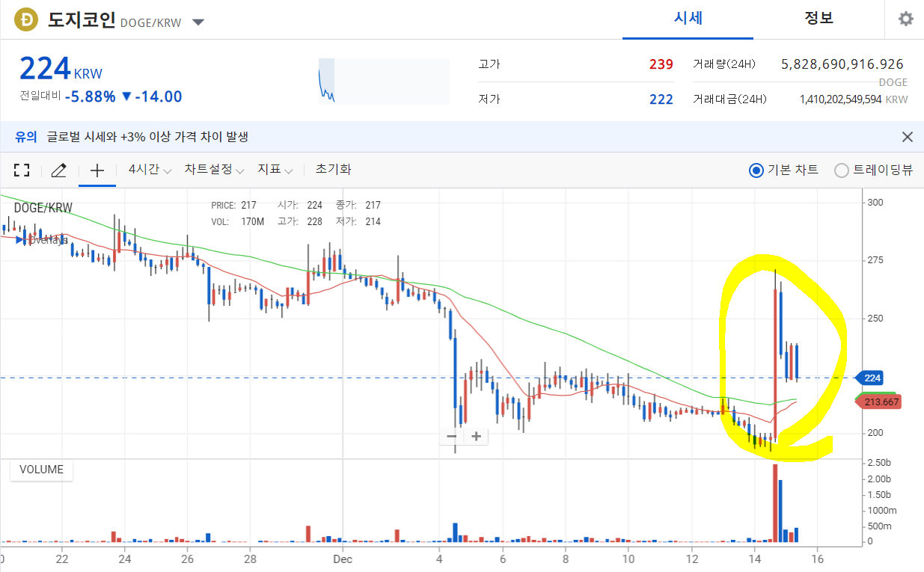924x572 pixels.
Task: Zoom in chart with plus button
Action: click(x=476, y=436)
